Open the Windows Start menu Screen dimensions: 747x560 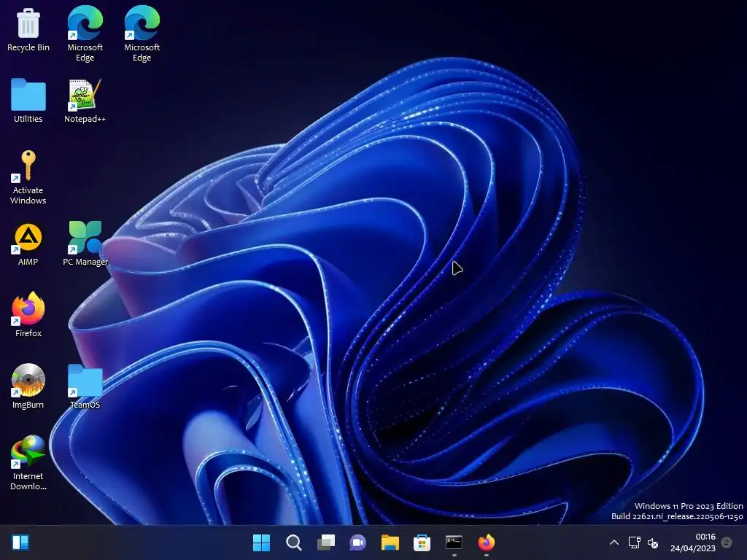(x=262, y=542)
